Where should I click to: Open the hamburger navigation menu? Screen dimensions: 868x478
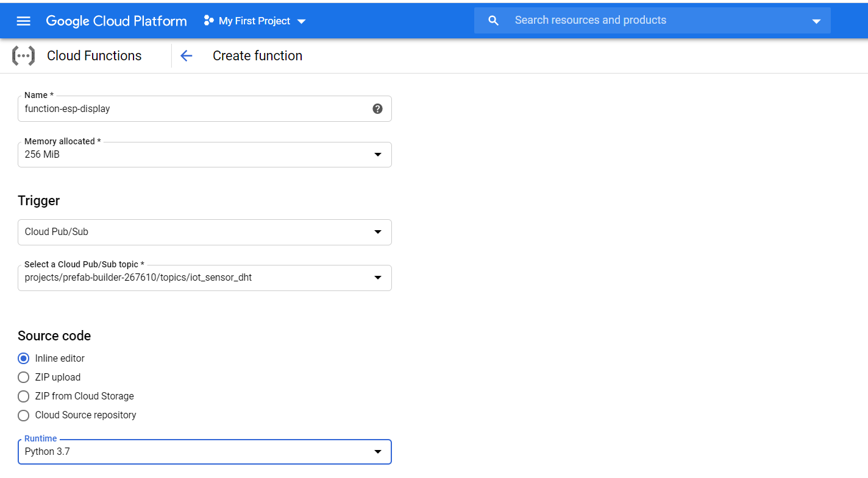pyautogui.click(x=23, y=21)
